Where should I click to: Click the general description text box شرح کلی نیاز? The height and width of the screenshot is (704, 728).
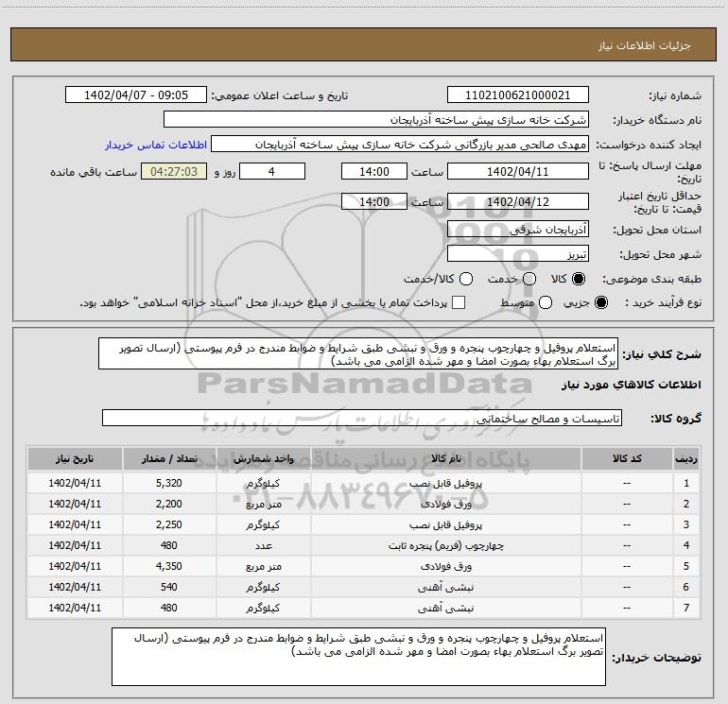[x=358, y=354]
